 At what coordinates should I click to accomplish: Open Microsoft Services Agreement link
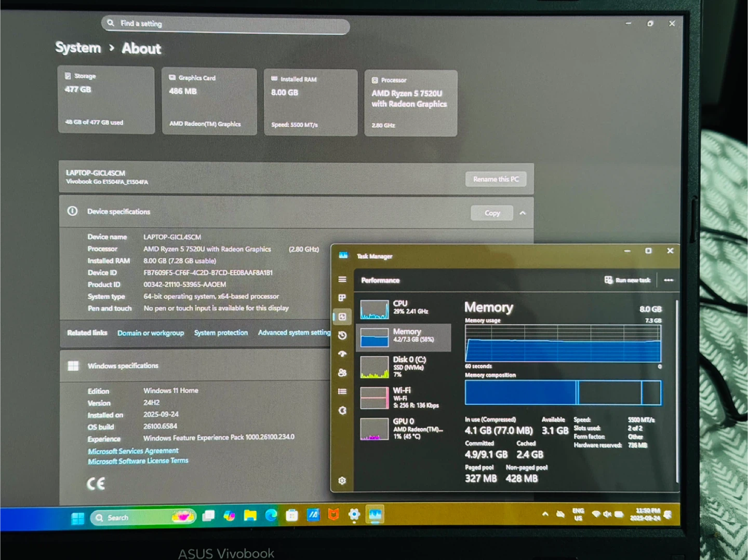pos(133,451)
